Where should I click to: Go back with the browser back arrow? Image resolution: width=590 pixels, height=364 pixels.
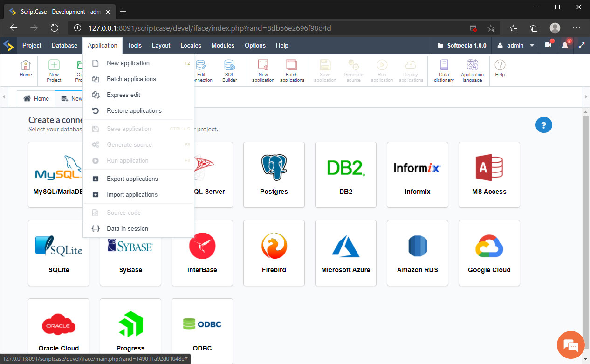click(x=14, y=28)
